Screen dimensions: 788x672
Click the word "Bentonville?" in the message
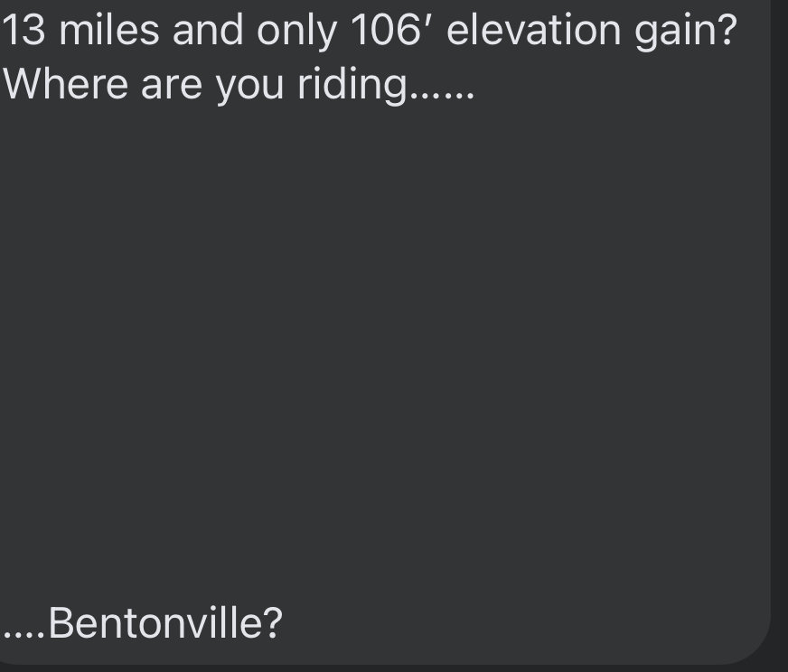[x=166, y=624]
